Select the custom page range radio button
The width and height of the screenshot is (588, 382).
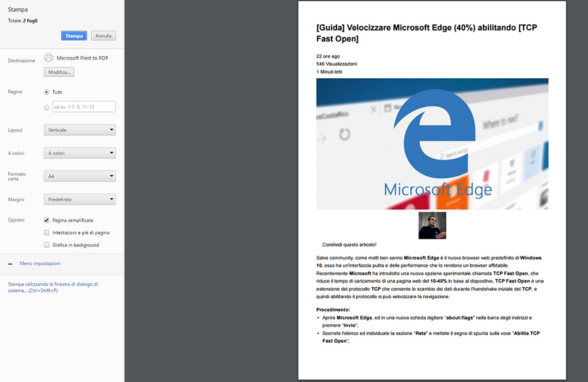[x=46, y=107]
